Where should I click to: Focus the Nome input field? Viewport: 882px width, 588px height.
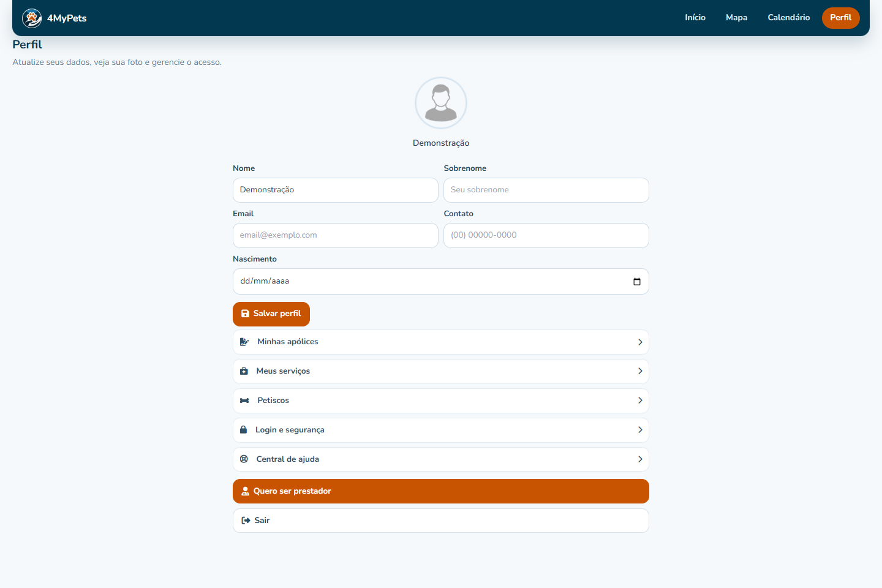point(336,190)
